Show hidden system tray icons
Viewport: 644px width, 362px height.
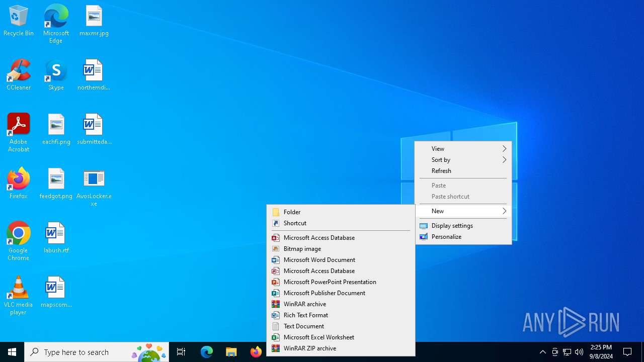tap(542, 352)
